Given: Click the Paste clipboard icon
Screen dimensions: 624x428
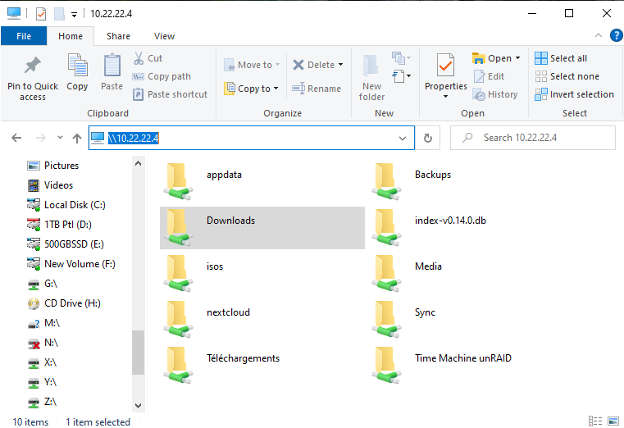Looking at the screenshot, I should 112,65.
